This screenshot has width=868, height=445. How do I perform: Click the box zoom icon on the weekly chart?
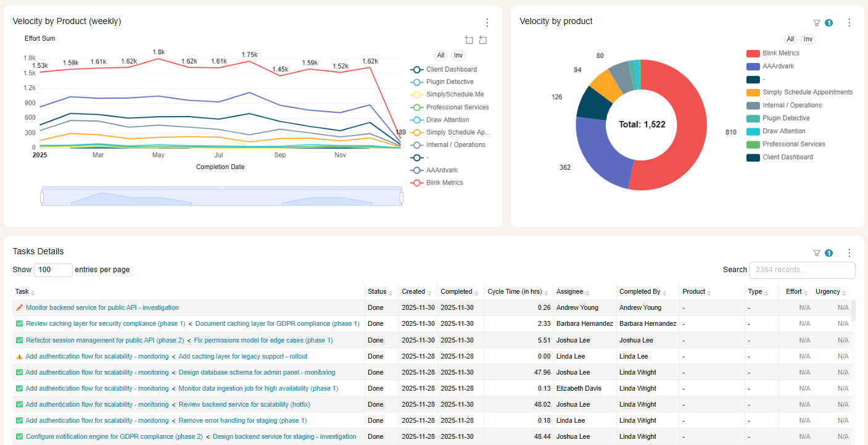469,40
